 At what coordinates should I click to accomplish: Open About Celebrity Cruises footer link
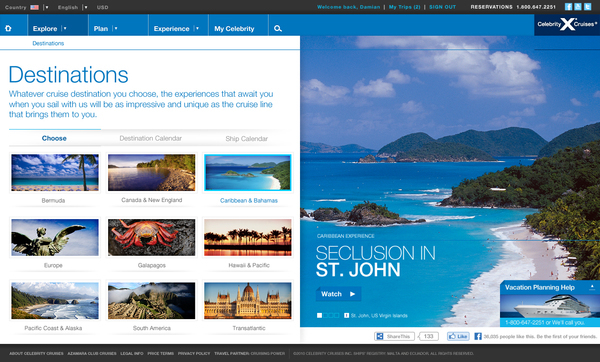[x=36, y=353]
